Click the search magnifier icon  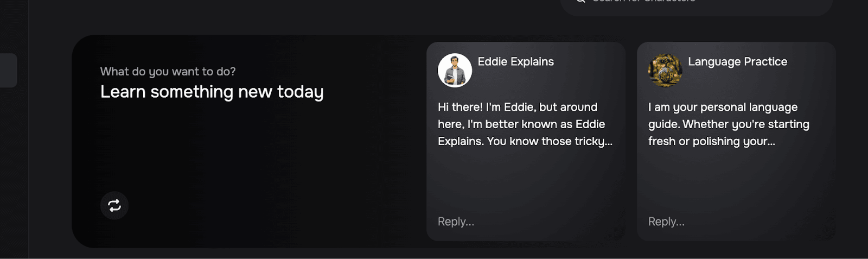[580, 2]
